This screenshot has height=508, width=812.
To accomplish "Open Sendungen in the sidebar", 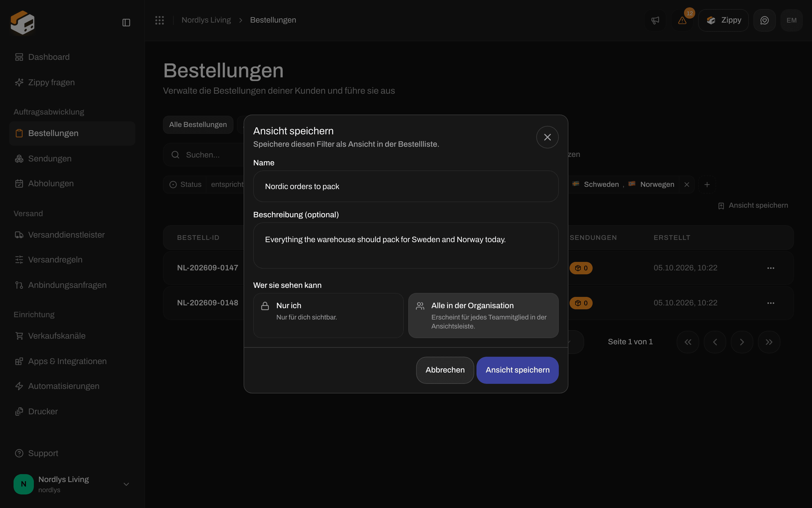I will [72, 159].
